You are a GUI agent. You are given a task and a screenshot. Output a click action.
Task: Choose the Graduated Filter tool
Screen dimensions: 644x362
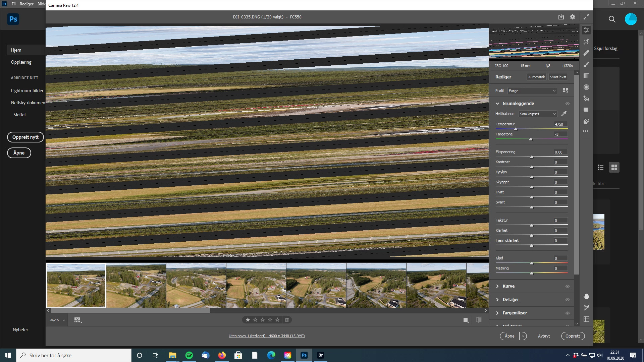tap(586, 76)
